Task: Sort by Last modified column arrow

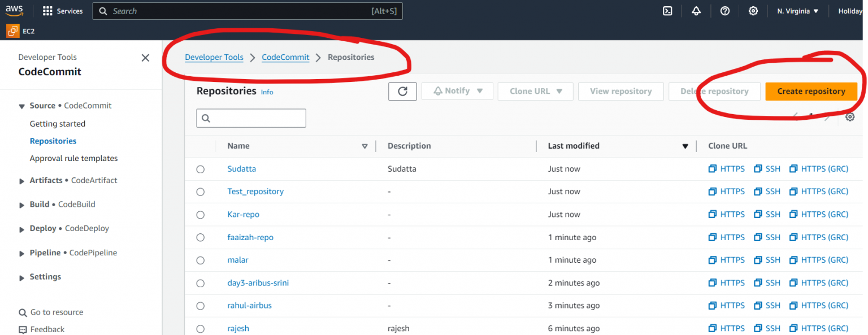Action: point(685,146)
